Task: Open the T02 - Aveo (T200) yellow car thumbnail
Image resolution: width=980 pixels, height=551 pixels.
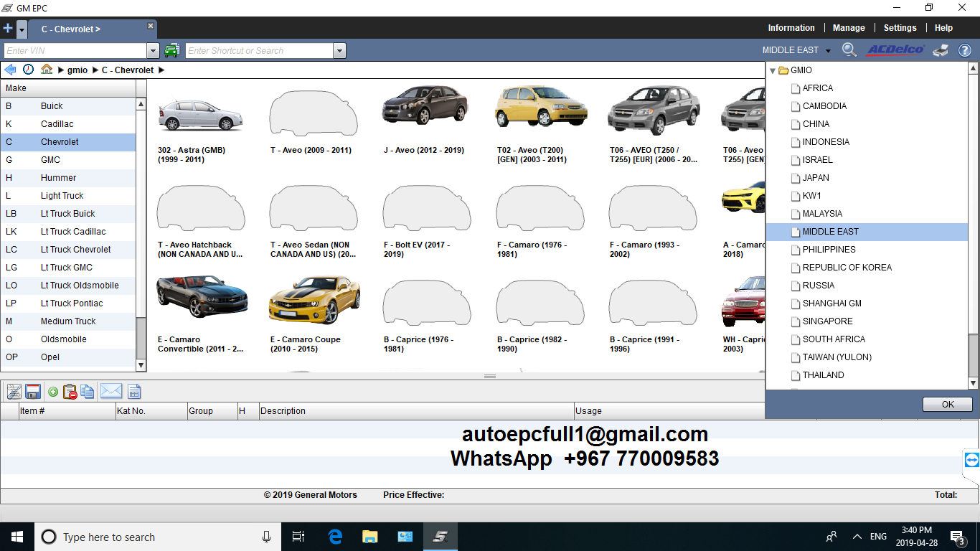Action: [x=542, y=106]
